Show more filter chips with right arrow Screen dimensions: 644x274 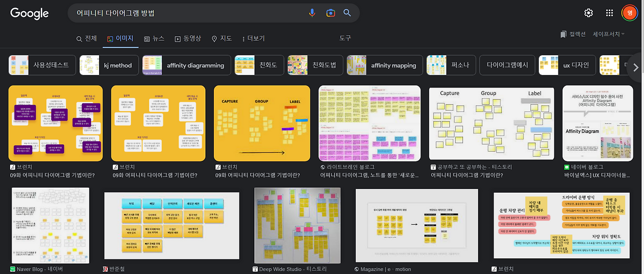(x=635, y=67)
